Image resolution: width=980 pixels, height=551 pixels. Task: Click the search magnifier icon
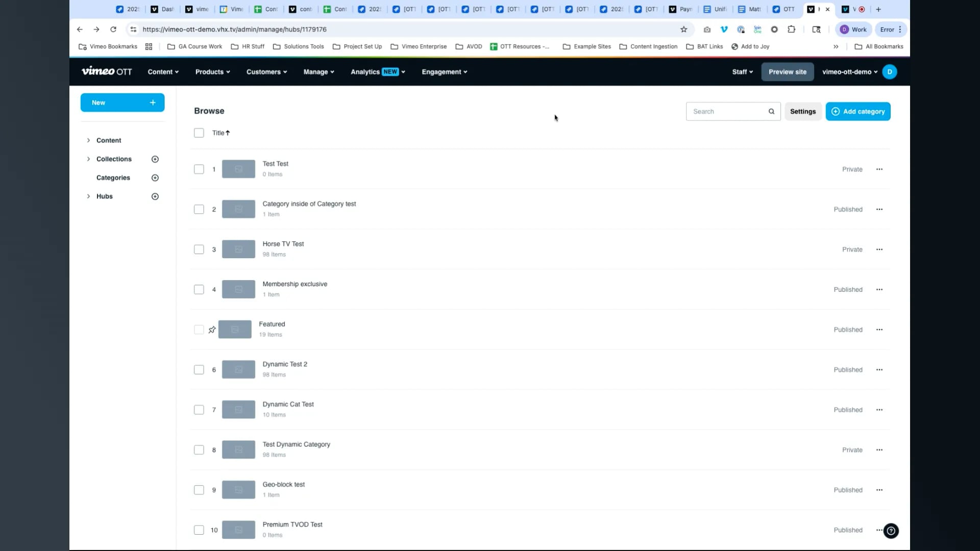pyautogui.click(x=771, y=112)
